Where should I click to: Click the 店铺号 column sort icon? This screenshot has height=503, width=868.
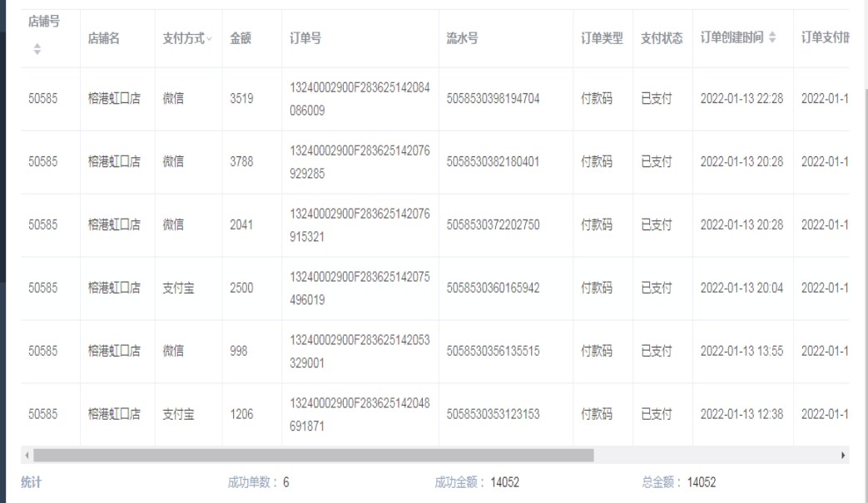point(37,50)
